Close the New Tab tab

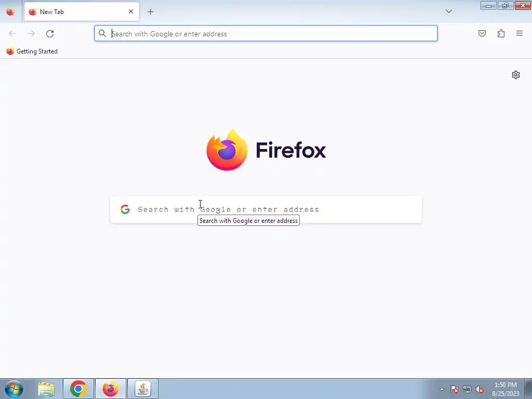pyautogui.click(x=131, y=11)
